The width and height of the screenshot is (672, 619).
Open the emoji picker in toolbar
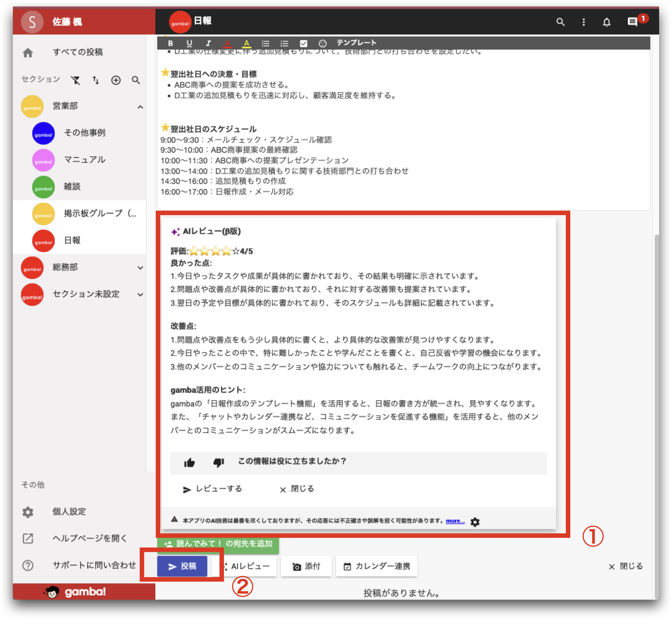[x=322, y=43]
